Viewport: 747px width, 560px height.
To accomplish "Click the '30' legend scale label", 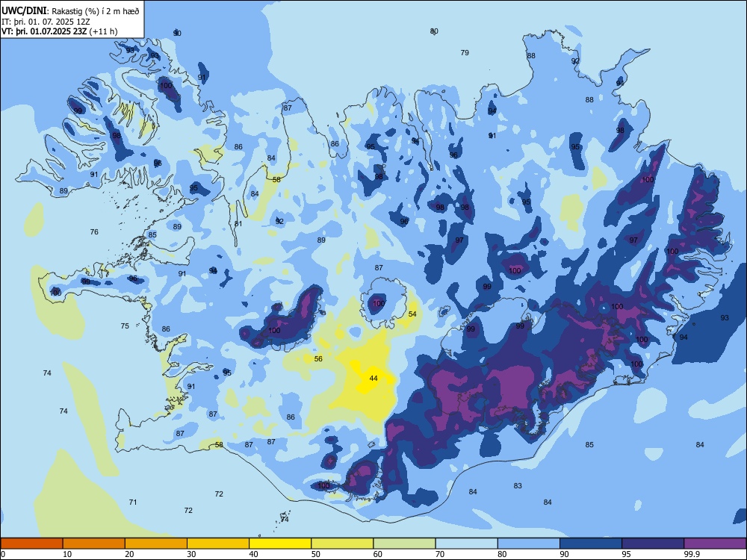I will pyautogui.click(x=191, y=554).
